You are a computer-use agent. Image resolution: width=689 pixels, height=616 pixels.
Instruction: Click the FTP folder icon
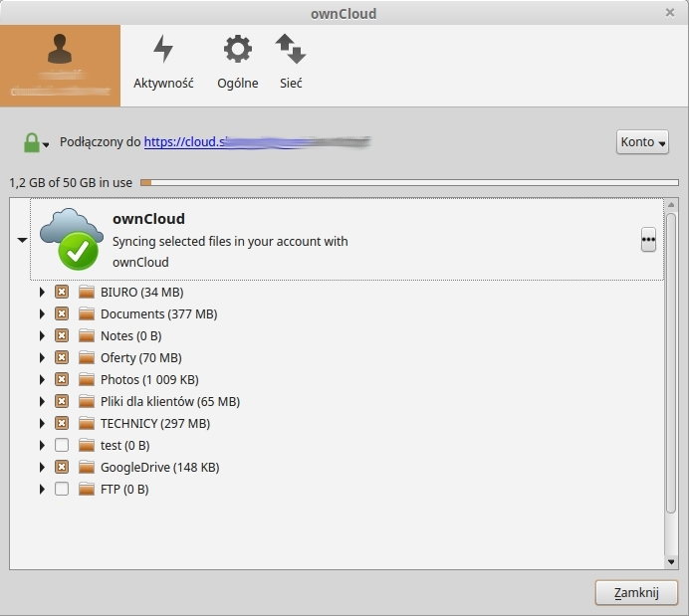87,489
